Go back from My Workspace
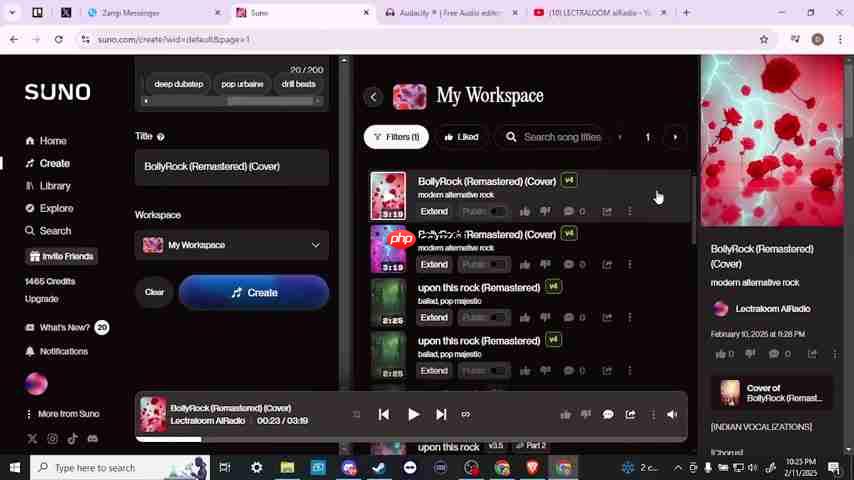 point(374,97)
